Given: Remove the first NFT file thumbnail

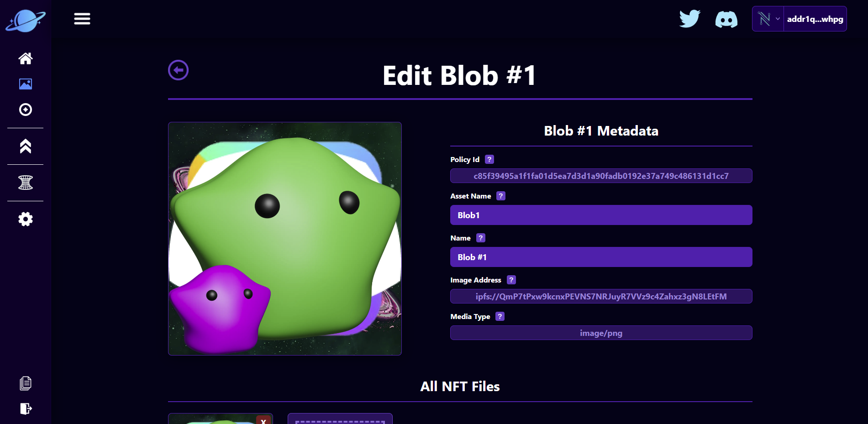Looking at the screenshot, I should point(263,420).
